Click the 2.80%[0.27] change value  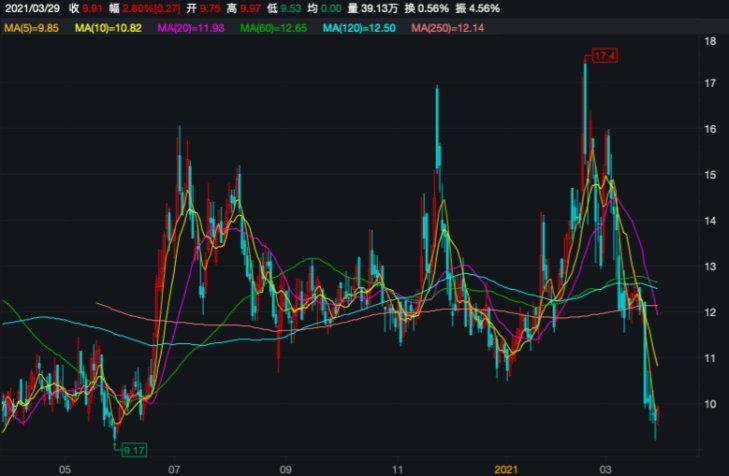click(151, 8)
